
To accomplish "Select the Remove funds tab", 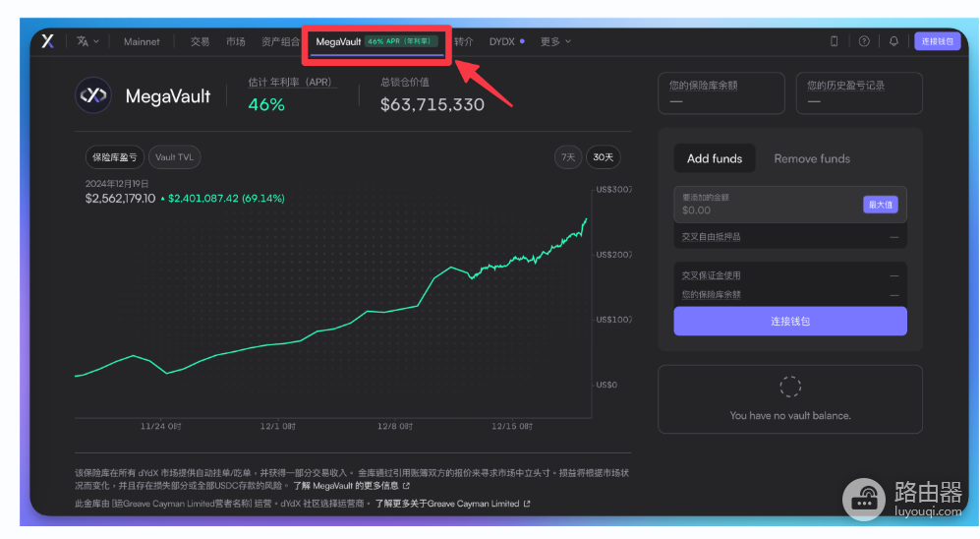I will click(812, 158).
